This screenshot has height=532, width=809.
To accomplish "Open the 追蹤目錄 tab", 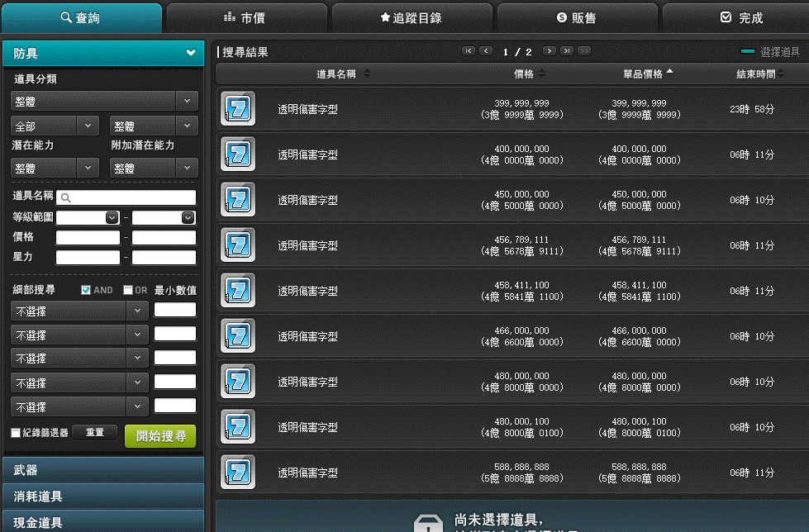I will 412,18.
